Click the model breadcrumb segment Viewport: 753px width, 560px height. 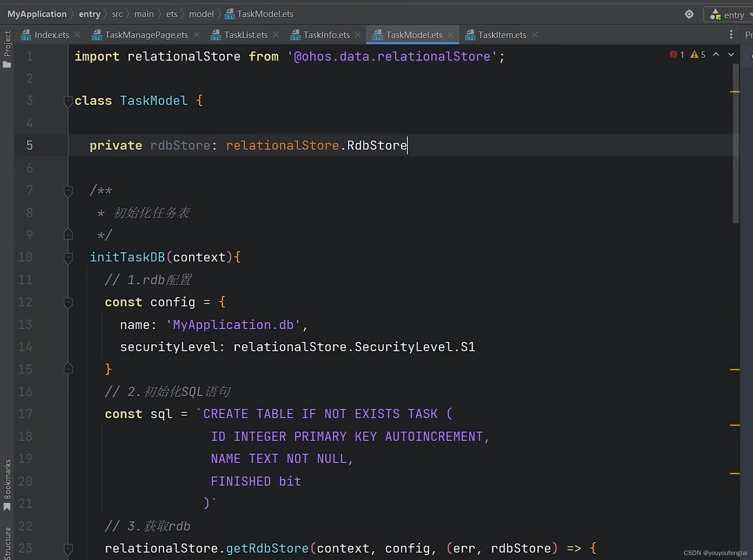(201, 14)
